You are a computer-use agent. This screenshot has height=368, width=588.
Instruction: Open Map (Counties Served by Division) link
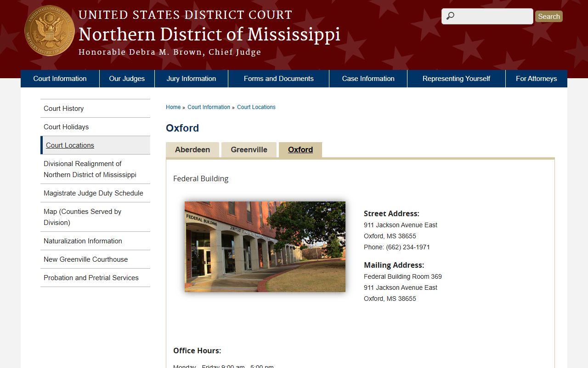[x=95, y=217]
